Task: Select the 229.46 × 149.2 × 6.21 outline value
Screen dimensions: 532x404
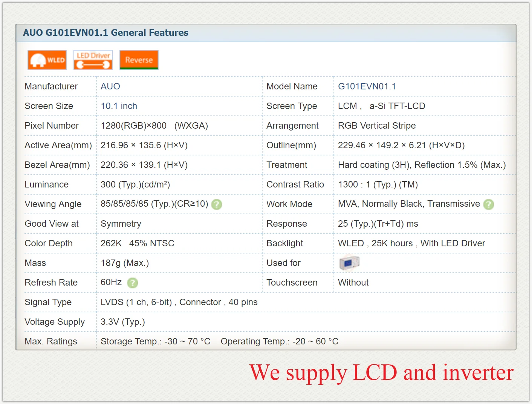Action: pyautogui.click(x=401, y=145)
